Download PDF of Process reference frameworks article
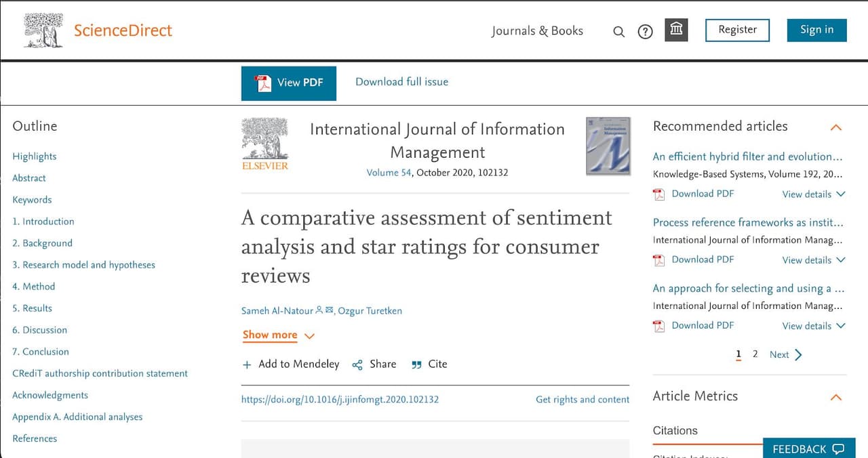 pyautogui.click(x=694, y=260)
